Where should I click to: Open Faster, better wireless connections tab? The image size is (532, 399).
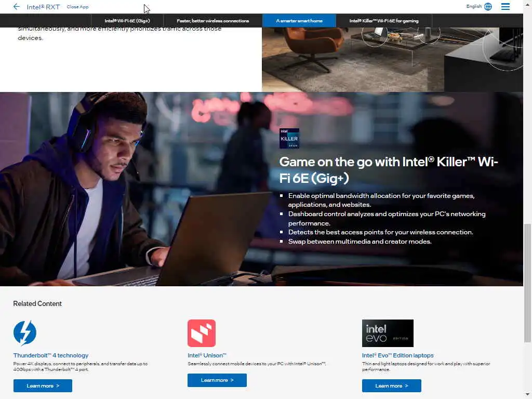(212, 21)
